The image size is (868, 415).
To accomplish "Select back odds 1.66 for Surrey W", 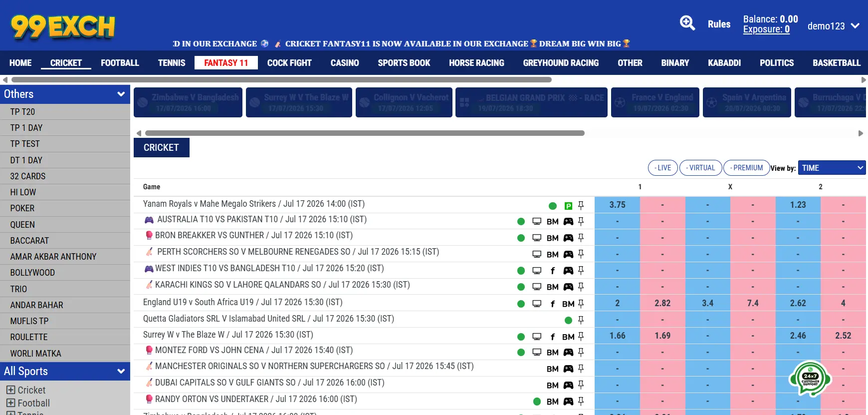I will coord(617,336).
